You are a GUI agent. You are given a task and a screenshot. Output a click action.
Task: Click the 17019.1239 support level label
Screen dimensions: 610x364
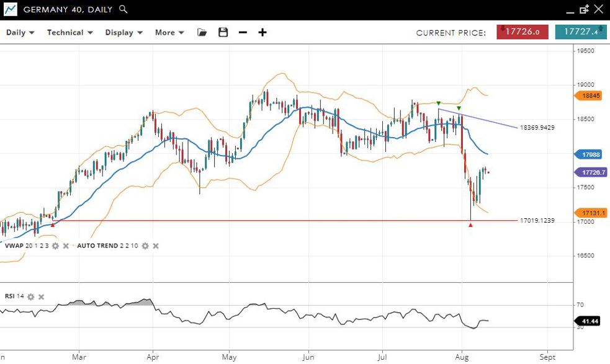[x=537, y=221]
